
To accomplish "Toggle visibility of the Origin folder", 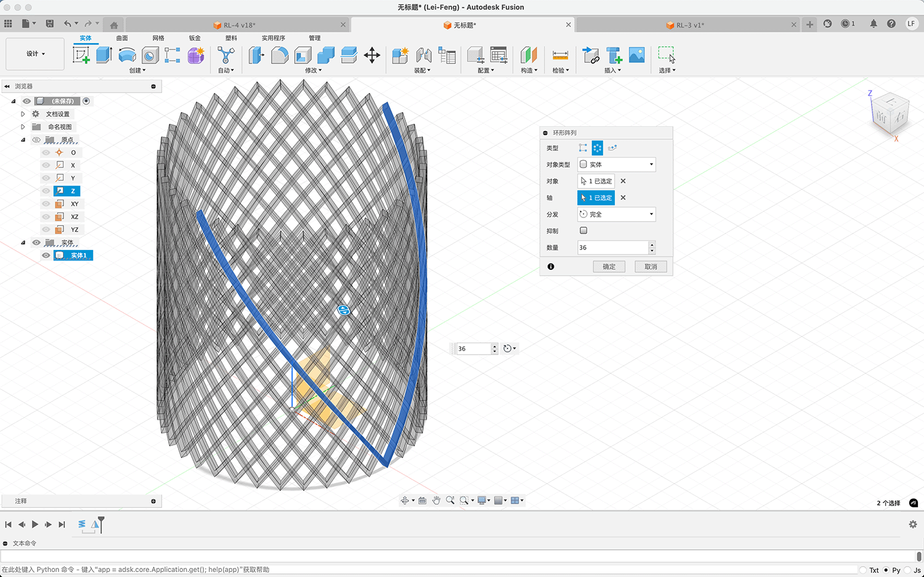I will tap(36, 140).
